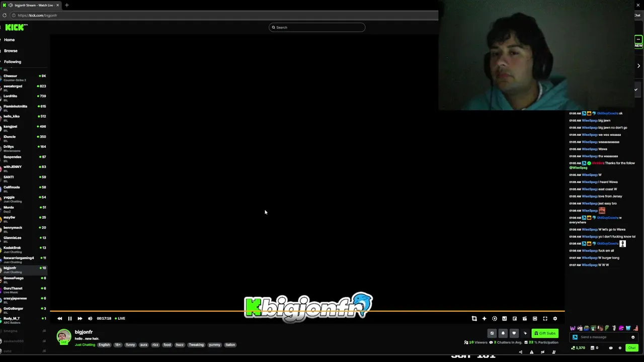This screenshot has width=644, height=362.
Task: Select withJENNY in the following list
Action: click(x=24, y=168)
